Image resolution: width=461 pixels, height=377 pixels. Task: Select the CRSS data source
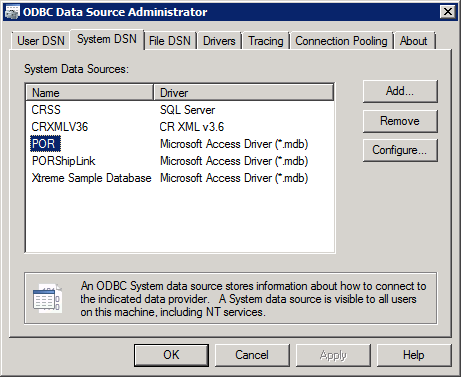pos(46,110)
